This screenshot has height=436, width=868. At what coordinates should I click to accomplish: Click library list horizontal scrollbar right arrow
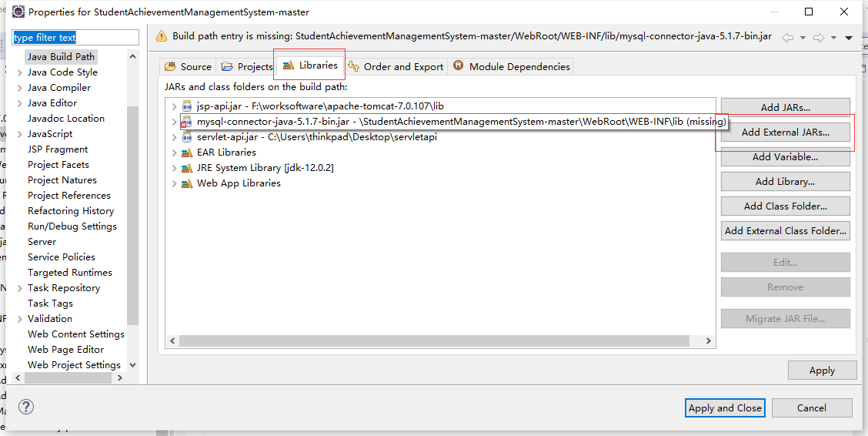tap(707, 340)
